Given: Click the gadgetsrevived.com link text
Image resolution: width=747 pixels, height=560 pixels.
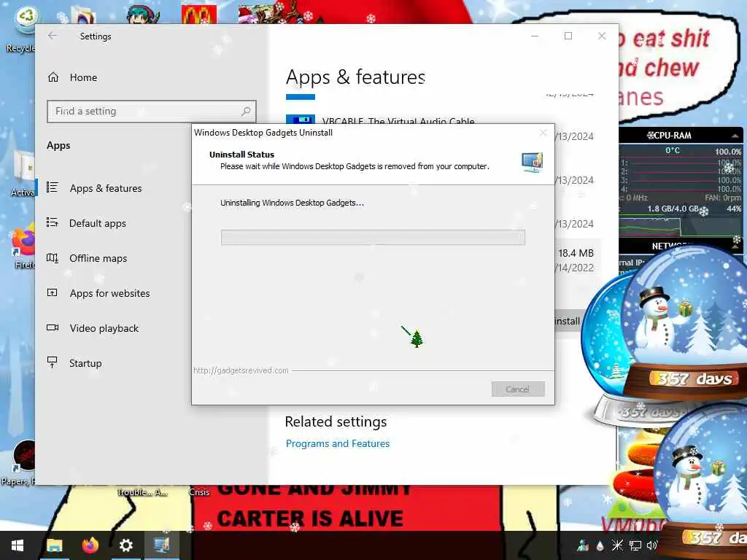Looking at the screenshot, I should click(x=241, y=370).
